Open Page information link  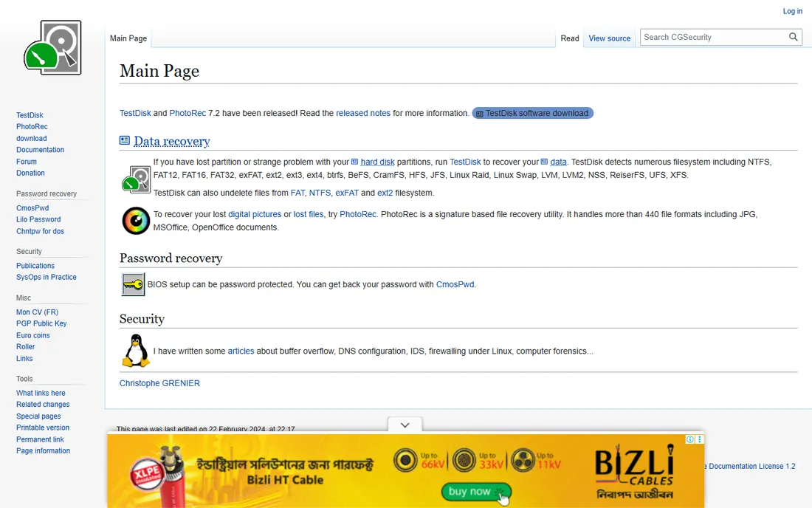click(43, 450)
